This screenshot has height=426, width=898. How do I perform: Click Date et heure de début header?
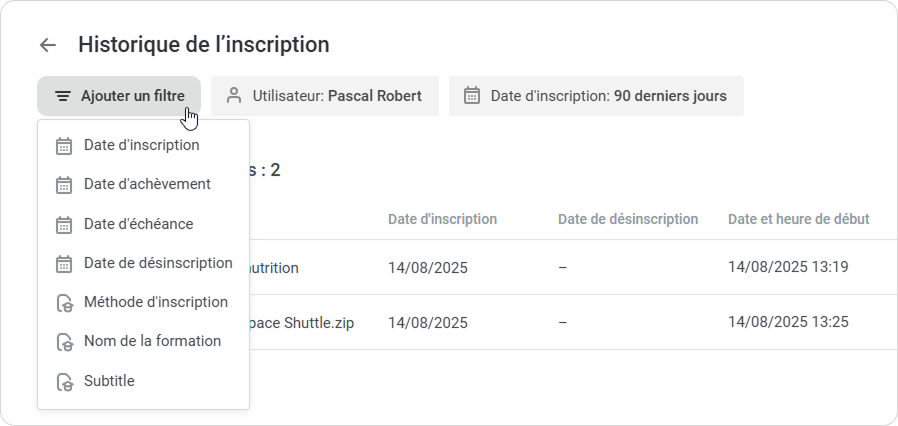[x=798, y=219]
